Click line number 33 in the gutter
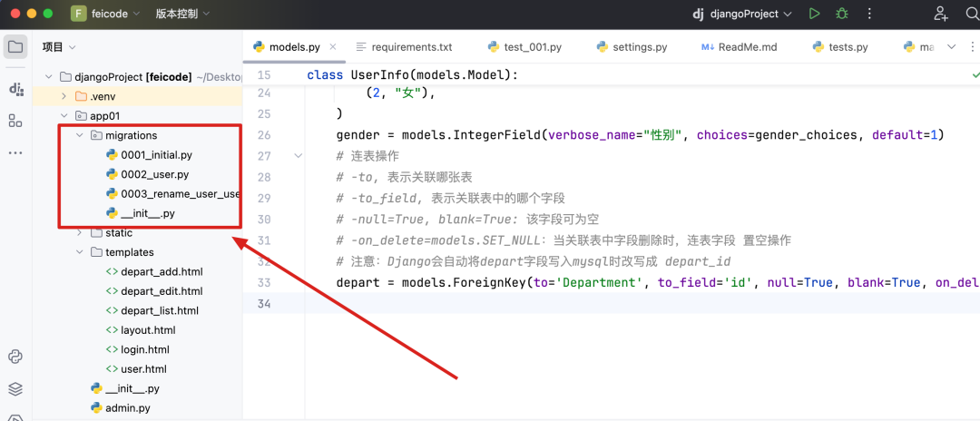 pos(264,282)
